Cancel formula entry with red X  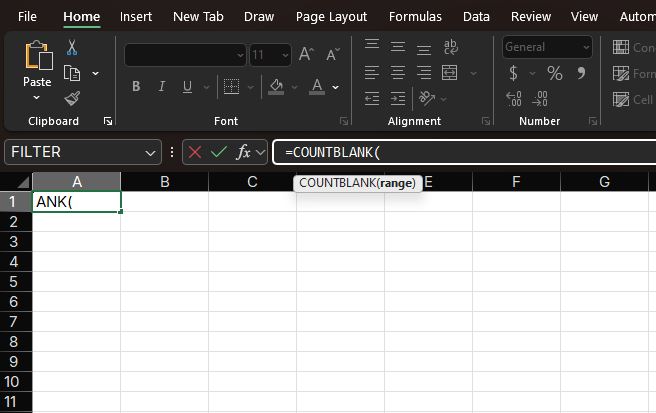click(195, 152)
